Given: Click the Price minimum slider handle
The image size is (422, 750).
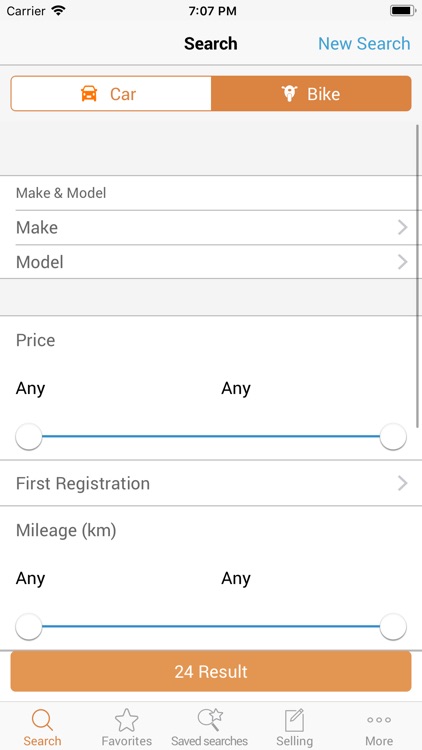Looking at the screenshot, I should tap(29, 437).
